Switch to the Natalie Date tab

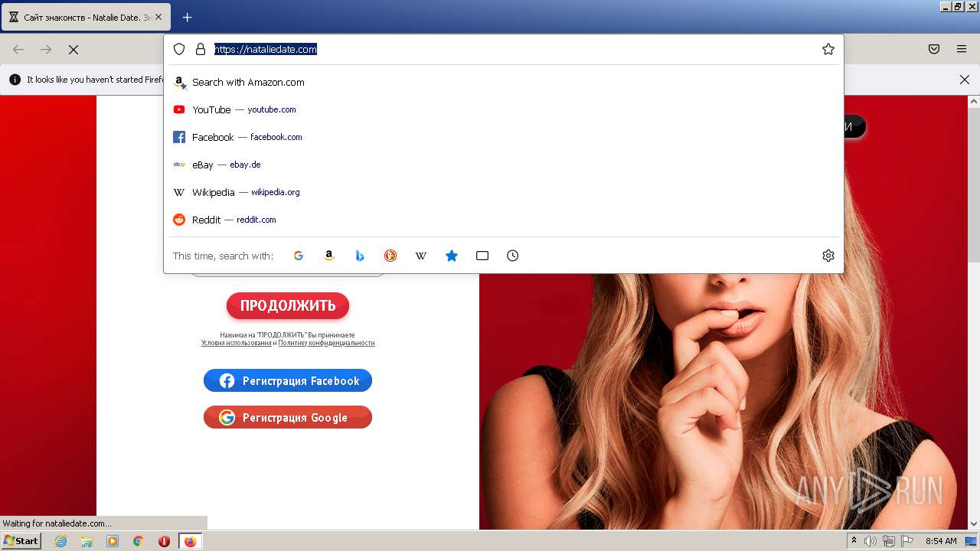click(x=86, y=17)
